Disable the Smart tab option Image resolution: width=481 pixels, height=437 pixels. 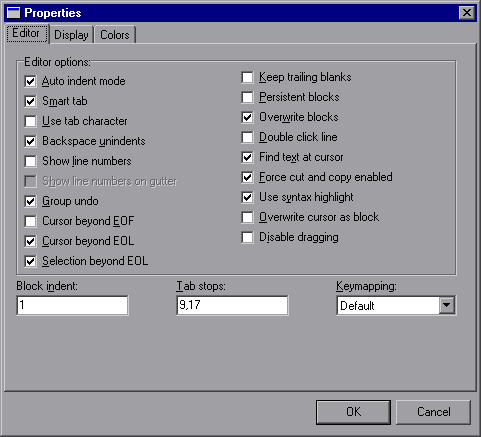tap(30, 101)
